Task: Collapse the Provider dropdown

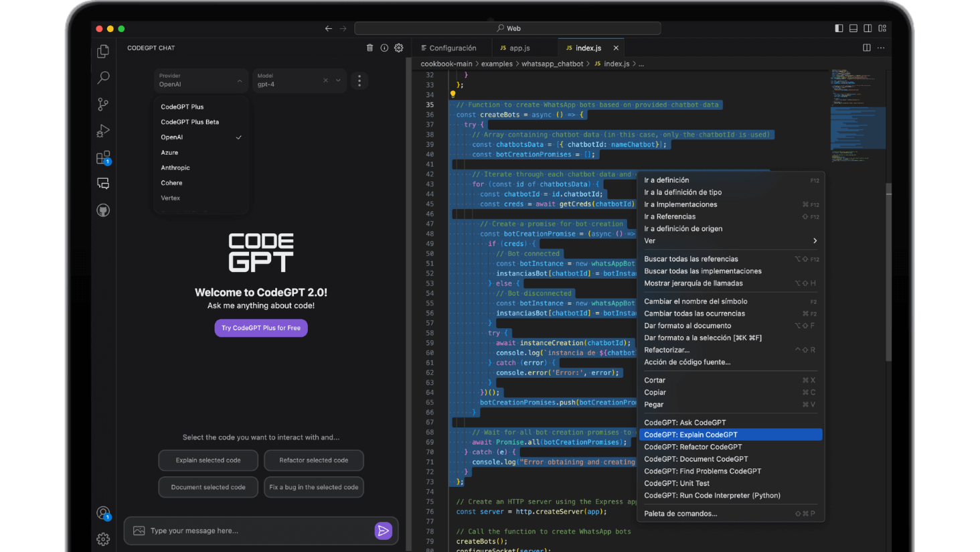Action: (x=240, y=81)
